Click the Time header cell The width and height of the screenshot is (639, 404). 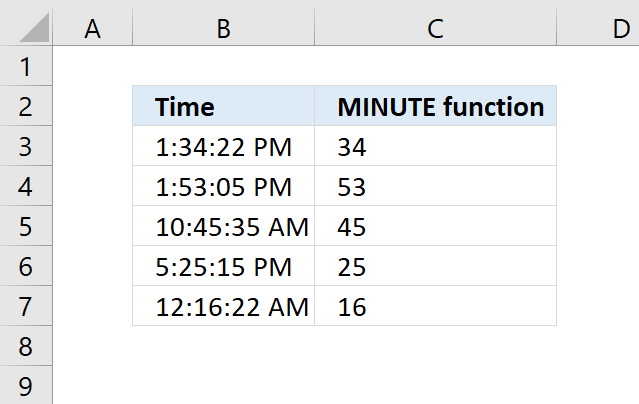coord(223,106)
